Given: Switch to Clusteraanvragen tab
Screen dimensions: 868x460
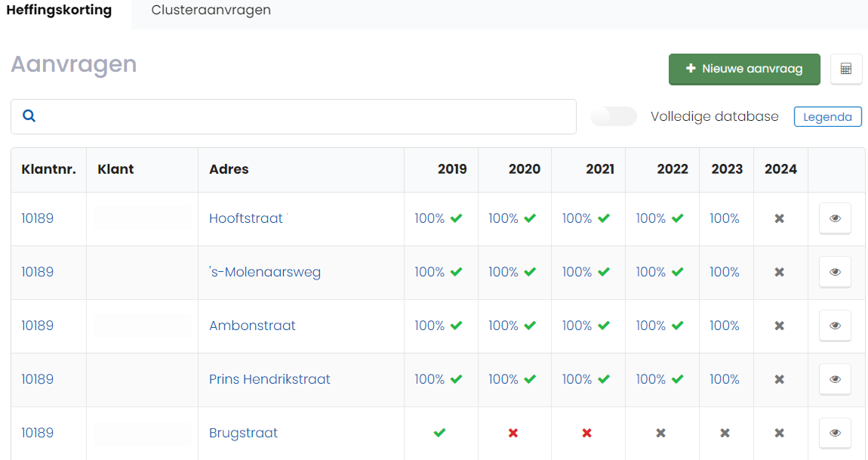Looking at the screenshot, I should coord(211,11).
